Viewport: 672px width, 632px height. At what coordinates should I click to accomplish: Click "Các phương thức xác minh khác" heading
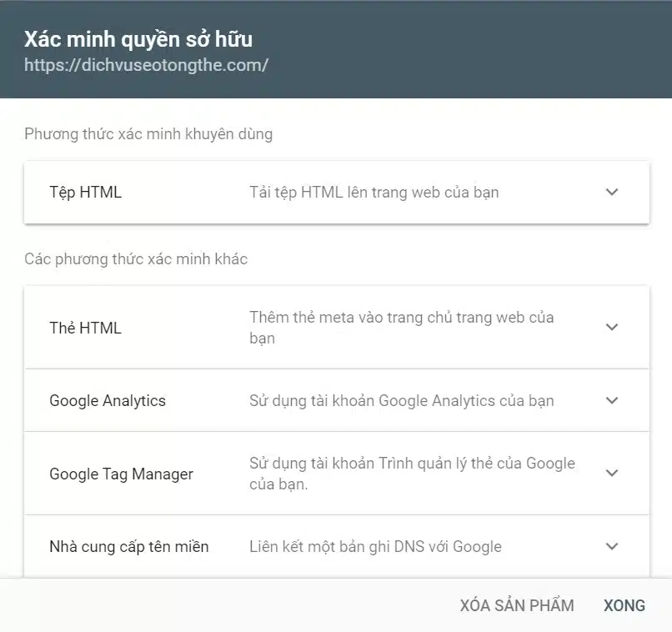click(x=136, y=258)
